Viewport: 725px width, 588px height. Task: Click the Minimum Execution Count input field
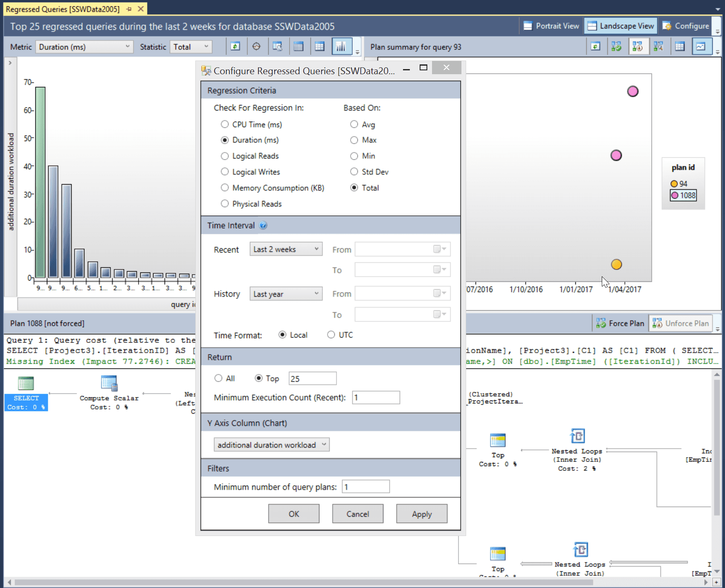[376, 397]
